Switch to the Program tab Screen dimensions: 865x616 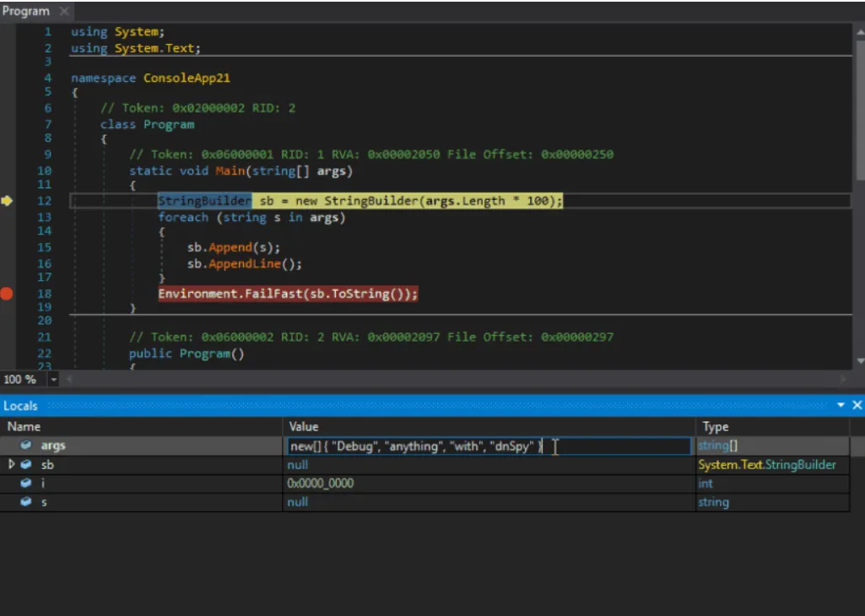click(25, 12)
